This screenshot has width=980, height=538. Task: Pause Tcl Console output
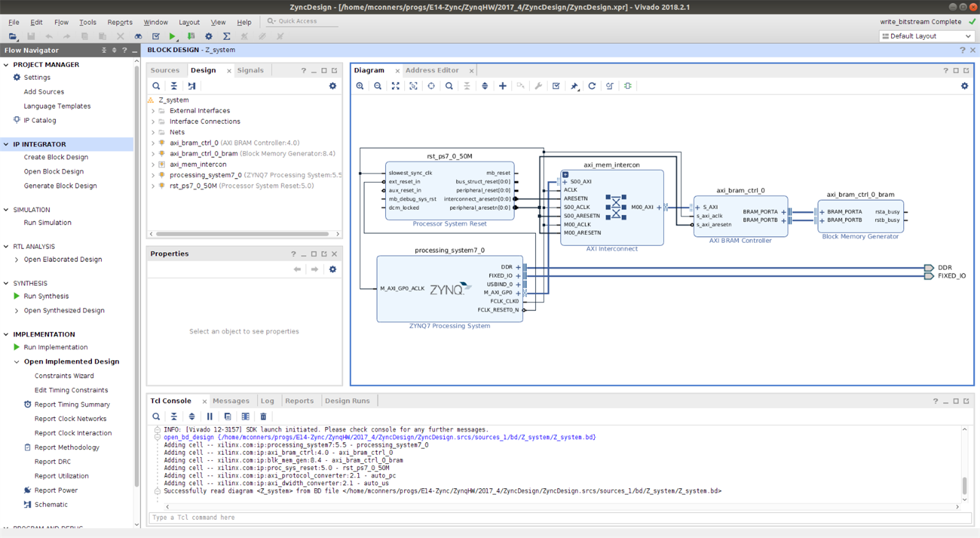coord(210,417)
